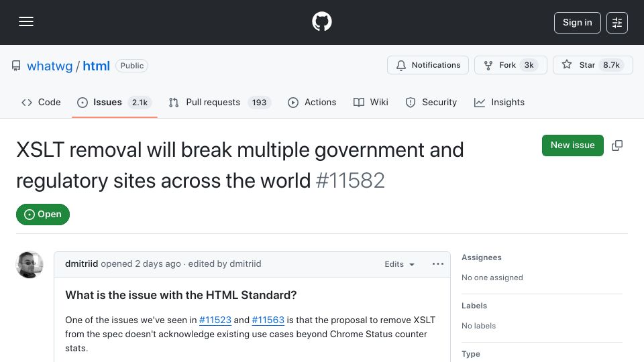Click the 'opened 2 days ago' timestamp
Screen dimensions: 644x362
click(141, 264)
